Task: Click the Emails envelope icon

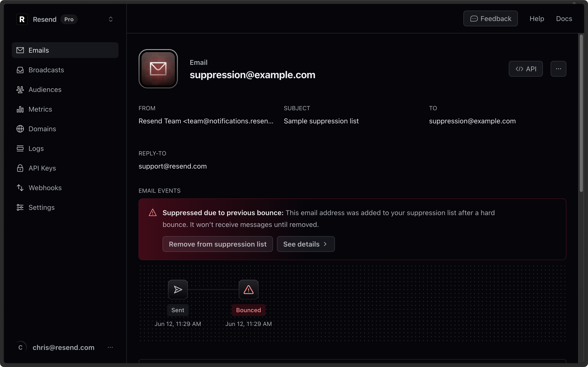Action: pos(20,50)
